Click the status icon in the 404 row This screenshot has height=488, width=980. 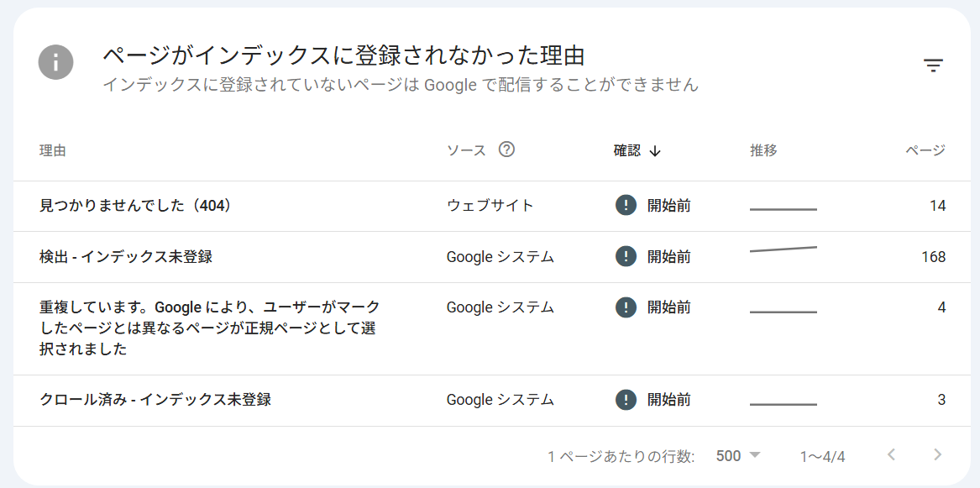pyautogui.click(x=626, y=206)
